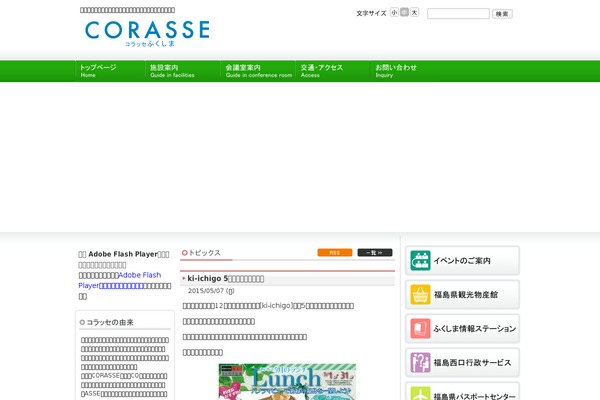
Task: Follow the Adobe Flash Player link
Action: pos(120,280)
